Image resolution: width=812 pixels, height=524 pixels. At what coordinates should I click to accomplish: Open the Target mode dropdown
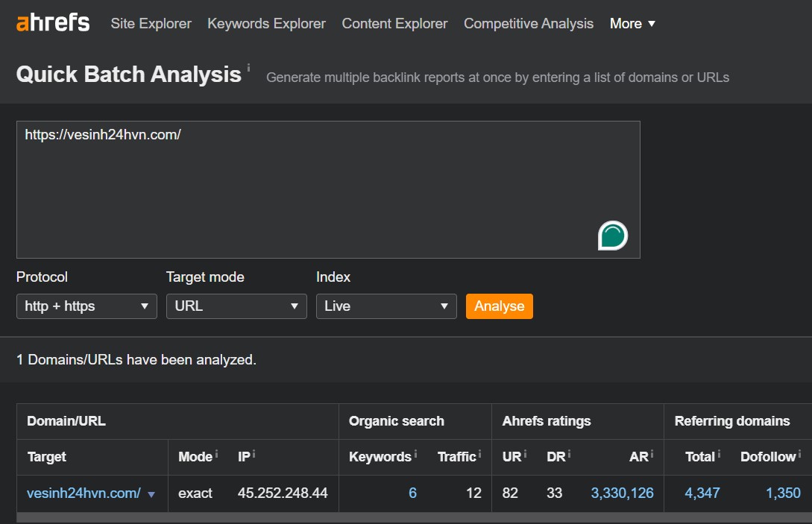[x=236, y=306]
